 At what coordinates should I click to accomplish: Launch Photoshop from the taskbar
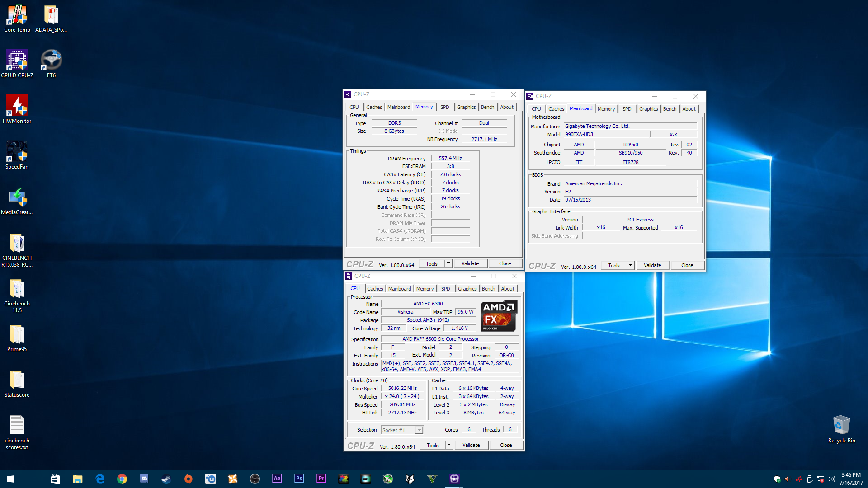tap(299, 479)
